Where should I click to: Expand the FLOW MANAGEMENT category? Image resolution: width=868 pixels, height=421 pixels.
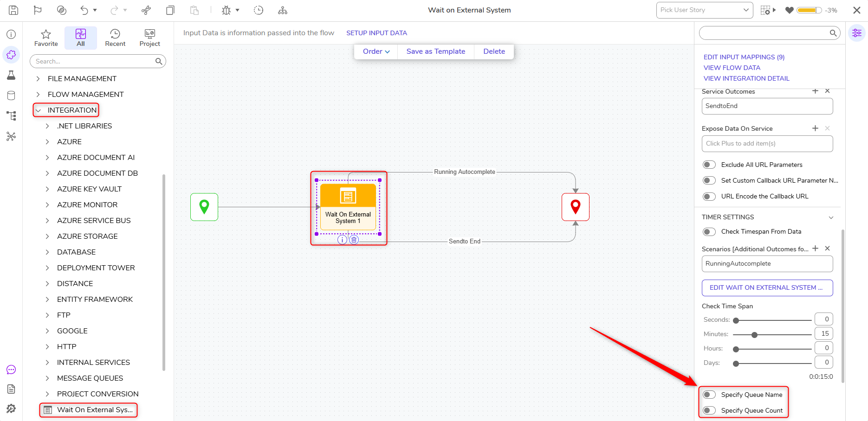pos(39,95)
